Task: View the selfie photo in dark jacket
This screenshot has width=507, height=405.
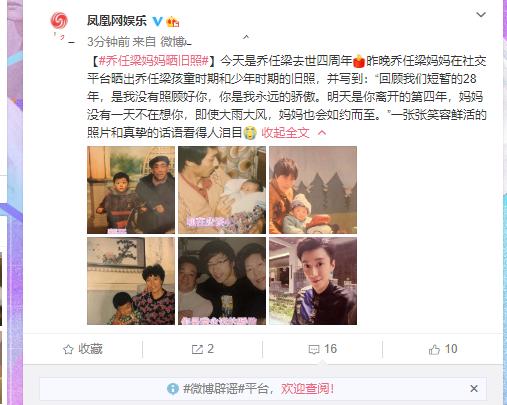Action: [313, 281]
